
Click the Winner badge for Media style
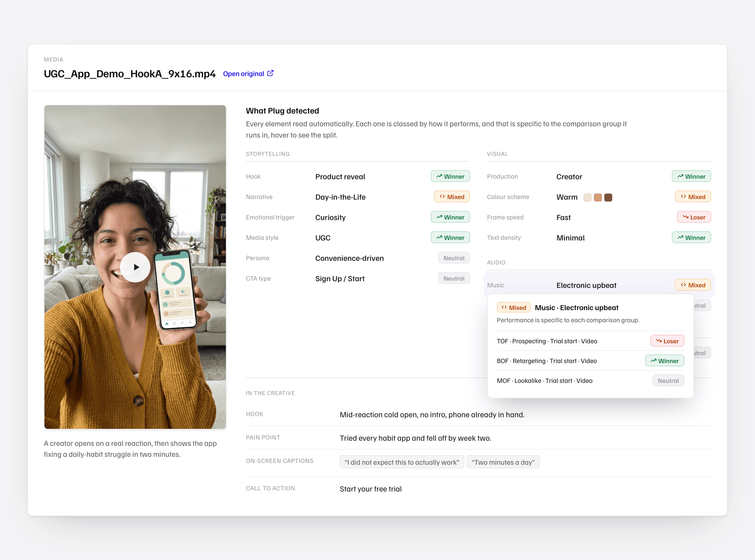pyautogui.click(x=450, y=237)
